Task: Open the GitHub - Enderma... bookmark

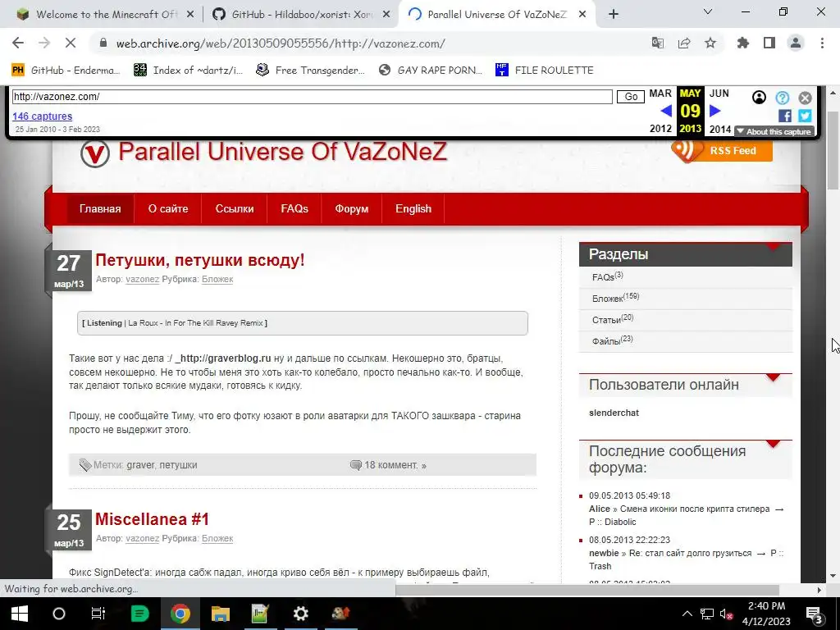Action: 66,71
